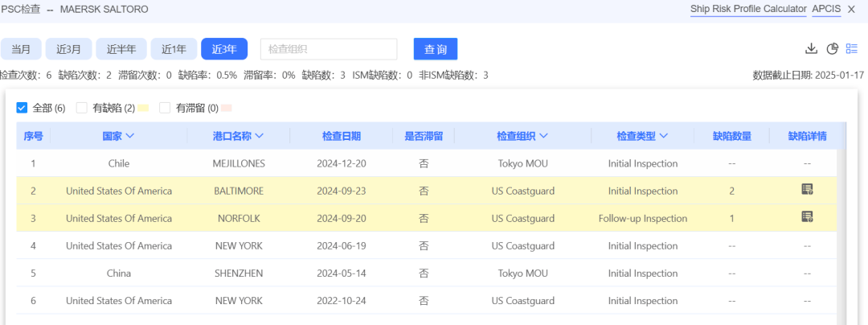Click date 2024-06-19 cell

(342, 246)
